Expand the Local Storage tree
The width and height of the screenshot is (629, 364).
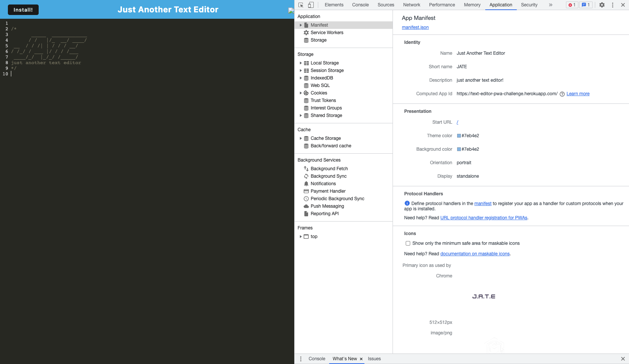click(301, 63)
